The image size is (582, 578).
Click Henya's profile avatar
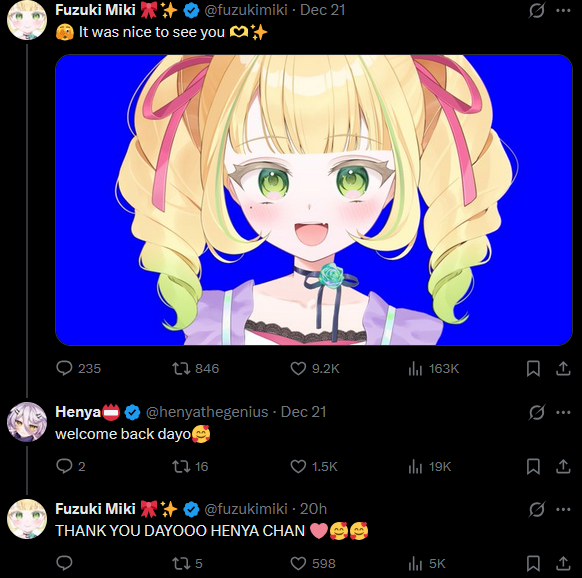coord(27,422)
